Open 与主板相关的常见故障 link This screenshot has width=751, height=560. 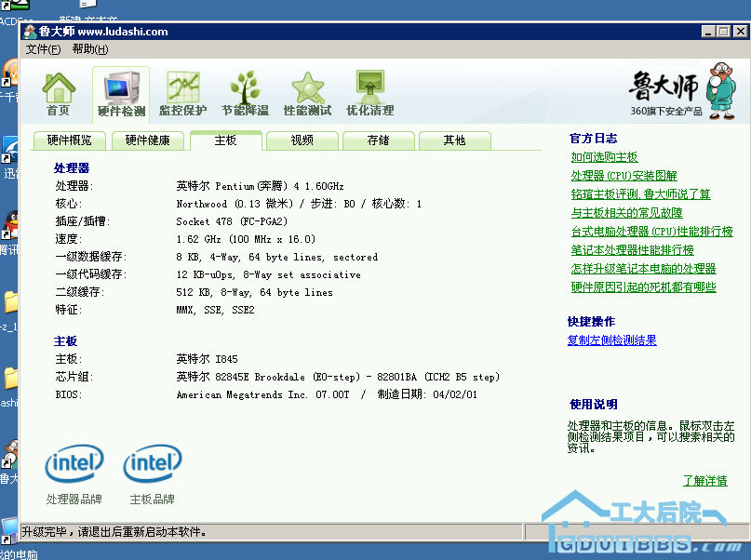point(627,213)
